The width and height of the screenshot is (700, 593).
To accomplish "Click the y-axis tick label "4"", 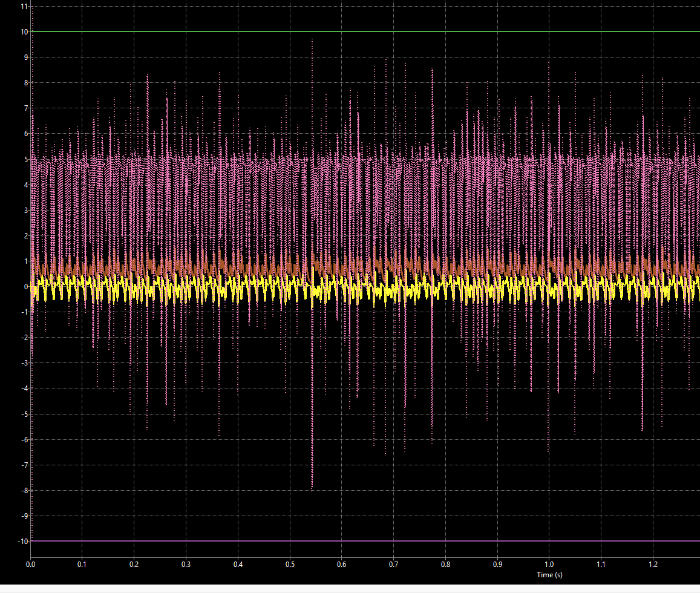I will click(x=26, y=185).
